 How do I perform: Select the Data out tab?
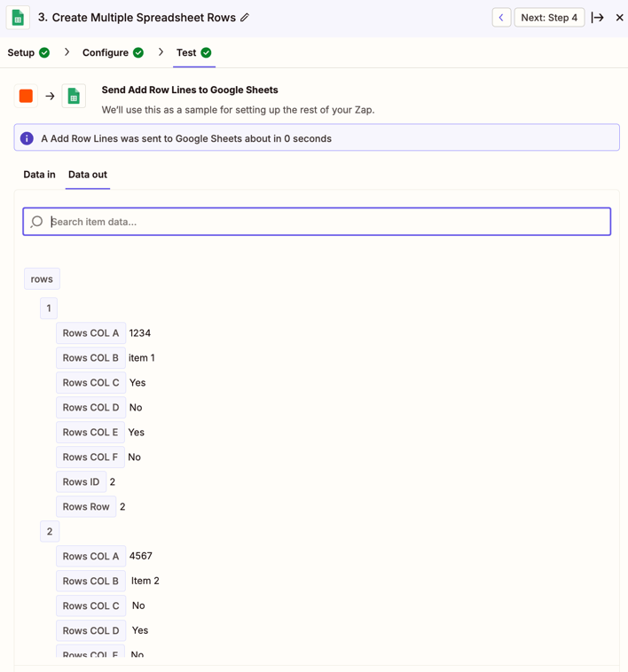point(88,175)
